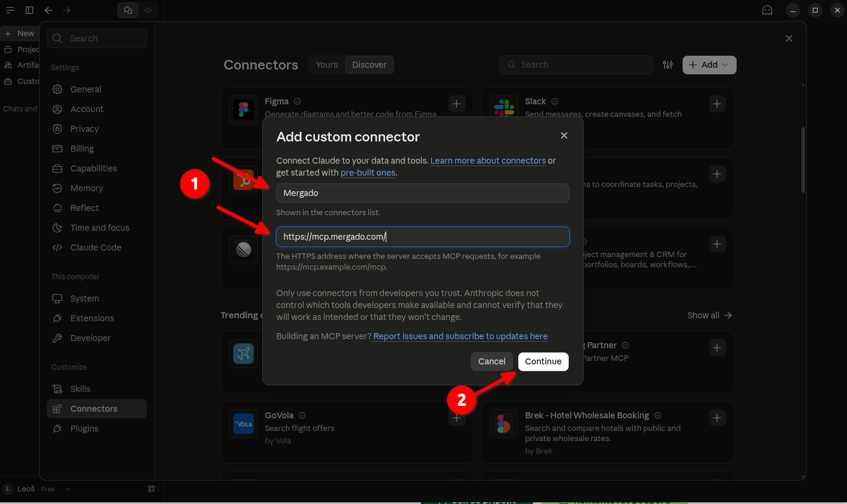Click Continue to add the connector
Image resolution: width=847 pixels, height=504 pixels.
pyautogui.click(x=543, y=361)
